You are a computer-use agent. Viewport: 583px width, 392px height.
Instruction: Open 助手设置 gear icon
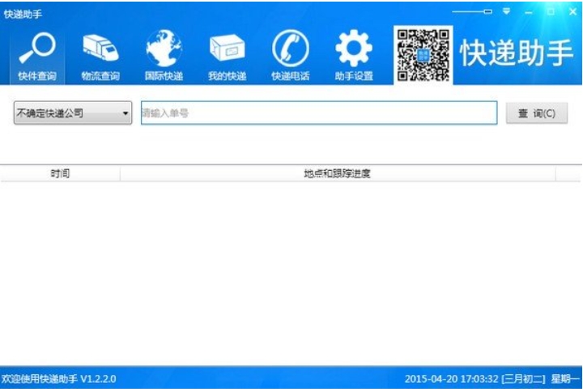point(354,54)
